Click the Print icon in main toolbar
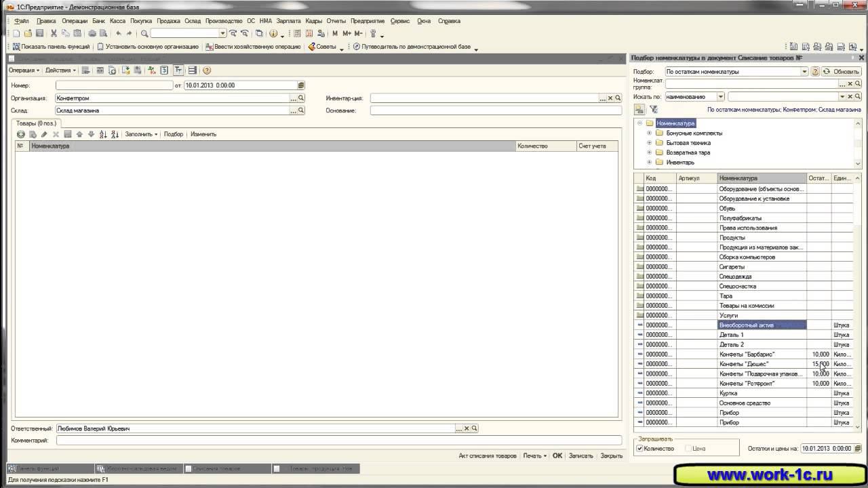This screenshot has height=488, width=868. tap(92, 33)
